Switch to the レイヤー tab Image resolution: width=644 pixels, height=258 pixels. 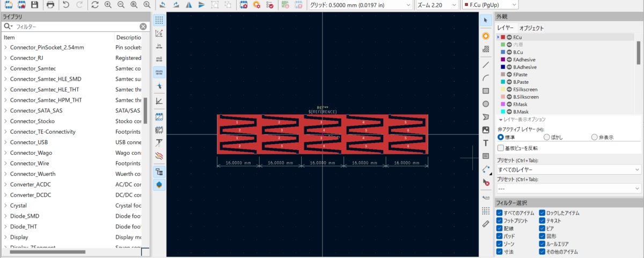[506, 28]
